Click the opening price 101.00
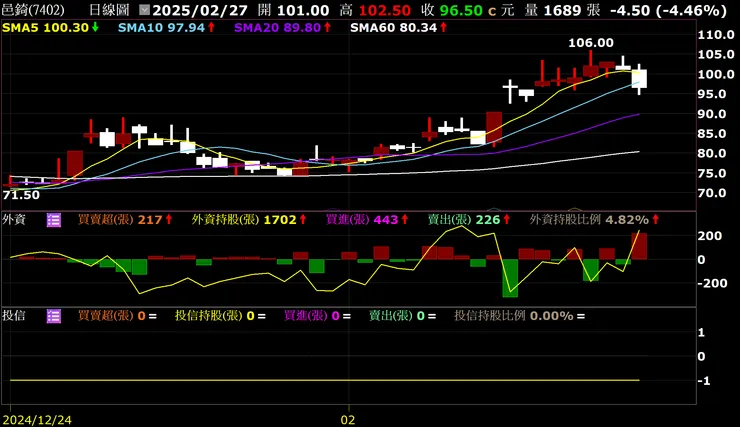The width and height of the screenshot is (740, 427). click(303, 10)
